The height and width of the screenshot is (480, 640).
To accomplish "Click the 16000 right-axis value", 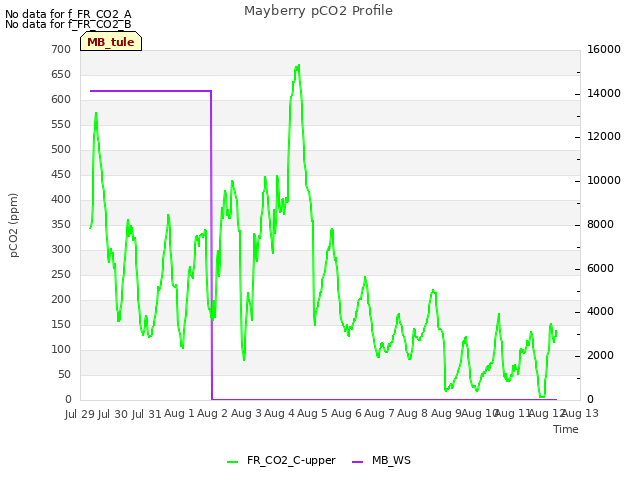I will 604,49.
